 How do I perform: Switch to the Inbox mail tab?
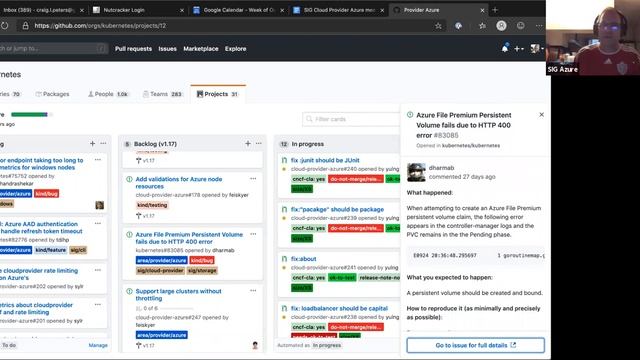tap(42, 10)
